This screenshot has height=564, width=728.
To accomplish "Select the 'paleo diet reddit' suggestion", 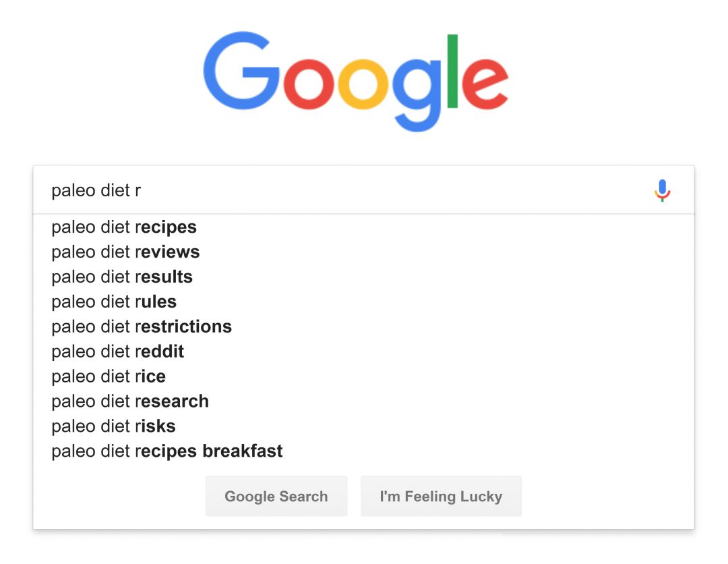I will 118,352.
